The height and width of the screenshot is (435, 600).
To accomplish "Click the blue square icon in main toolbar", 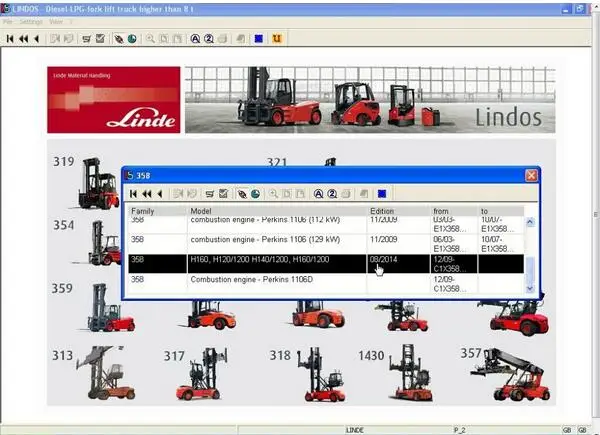I will pyautogui.click(x=259, y=39).
